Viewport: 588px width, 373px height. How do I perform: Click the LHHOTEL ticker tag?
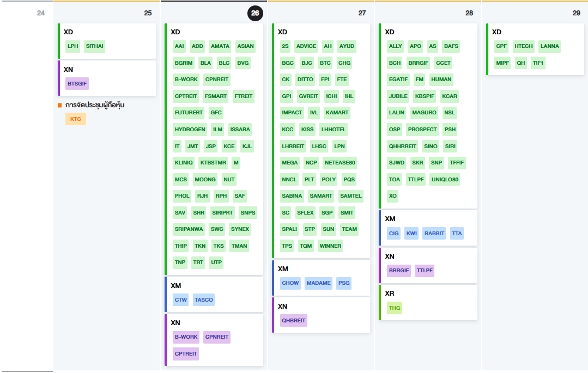(x=334, y=130)
